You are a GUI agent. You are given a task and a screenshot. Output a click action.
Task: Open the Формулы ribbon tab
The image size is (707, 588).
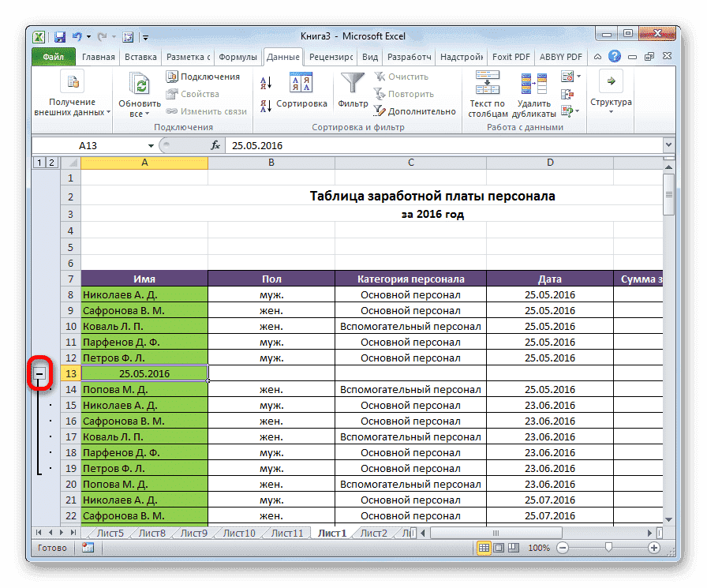[238, 57]
